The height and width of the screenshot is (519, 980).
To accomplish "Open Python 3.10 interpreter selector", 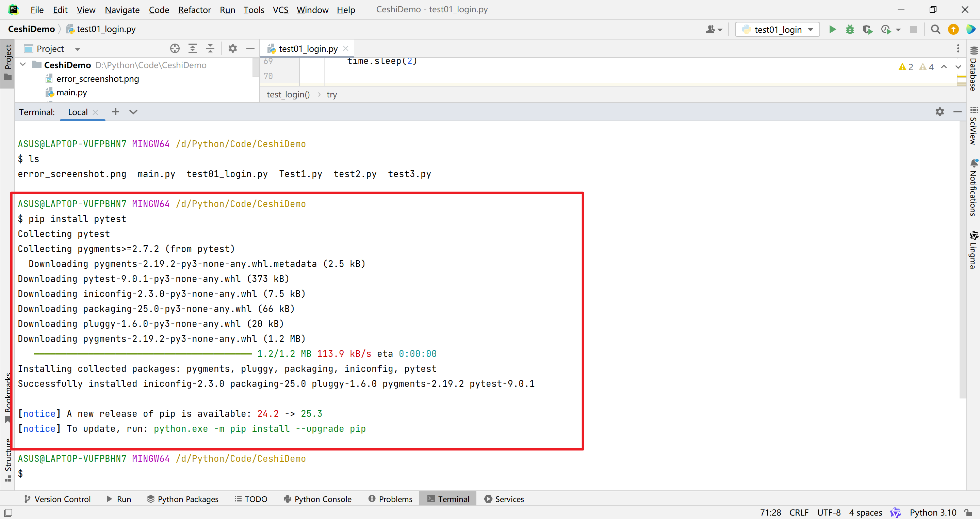I will point(933,513).
